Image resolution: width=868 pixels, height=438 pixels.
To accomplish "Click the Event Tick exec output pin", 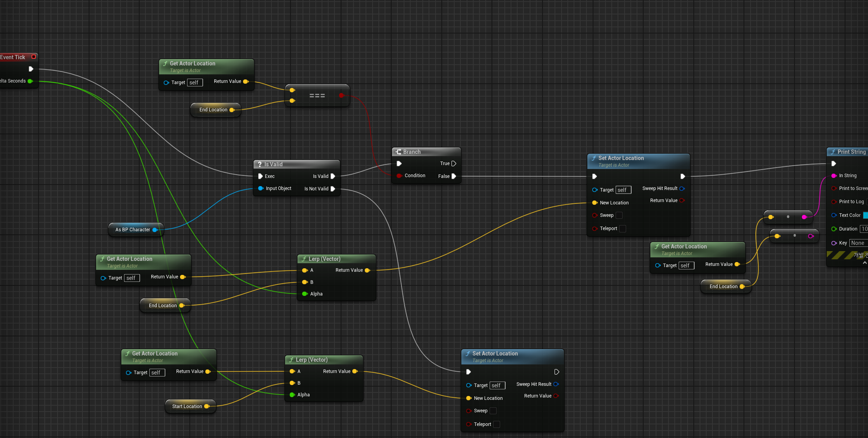I will click(31, 69).
